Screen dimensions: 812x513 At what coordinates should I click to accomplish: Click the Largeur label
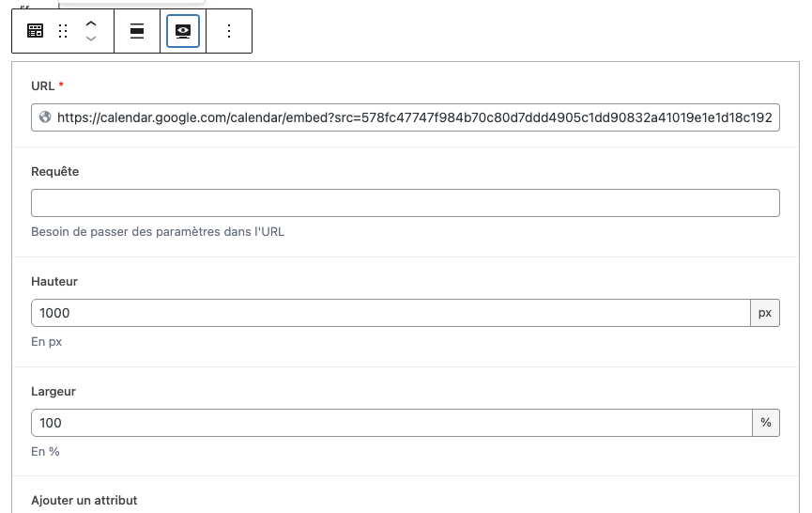point(54,391)
